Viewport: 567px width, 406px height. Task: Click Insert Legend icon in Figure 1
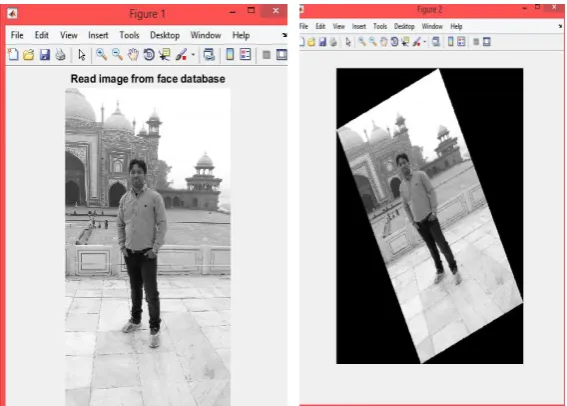(245, 55)
